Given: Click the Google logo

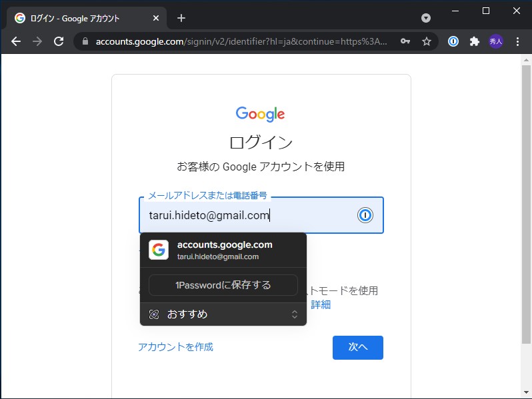Looking at the screenshot, I should click(x=260, y=115).
